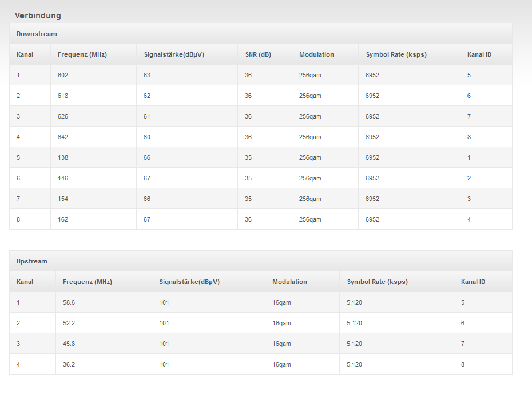
Task: Click the 52.2 MHz upstream frequency cell
Action: pos(69,323)
